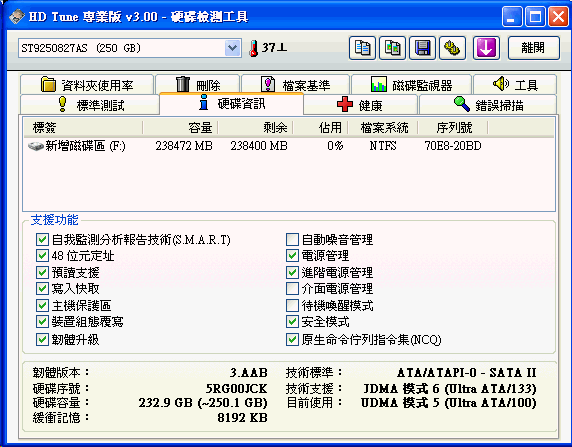Viewport: 572px width, 447px height.
Task: Maximize the HD Tune window
Action: tap(536, 17)
